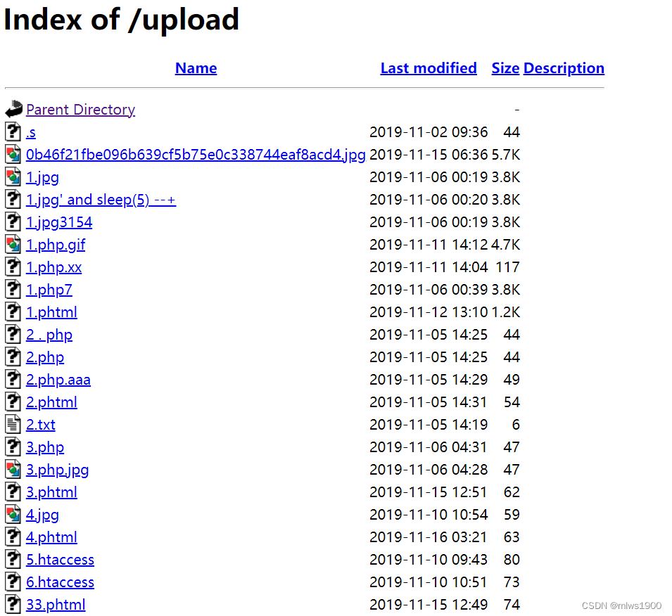Open the 2.php.aaa file link

(58, 380)
